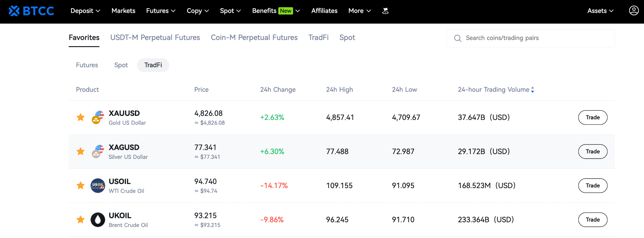Click the XAGUSD silver coin icon
Viewport: 644px width, 238px height.
(97, 152)
